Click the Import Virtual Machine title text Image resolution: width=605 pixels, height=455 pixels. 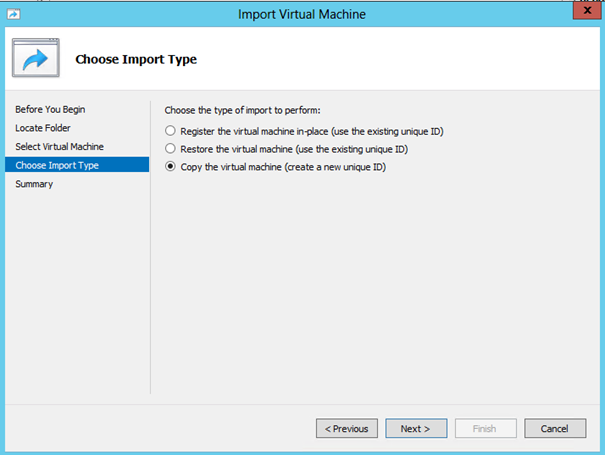pyautogui.click(x=302, y=14)
